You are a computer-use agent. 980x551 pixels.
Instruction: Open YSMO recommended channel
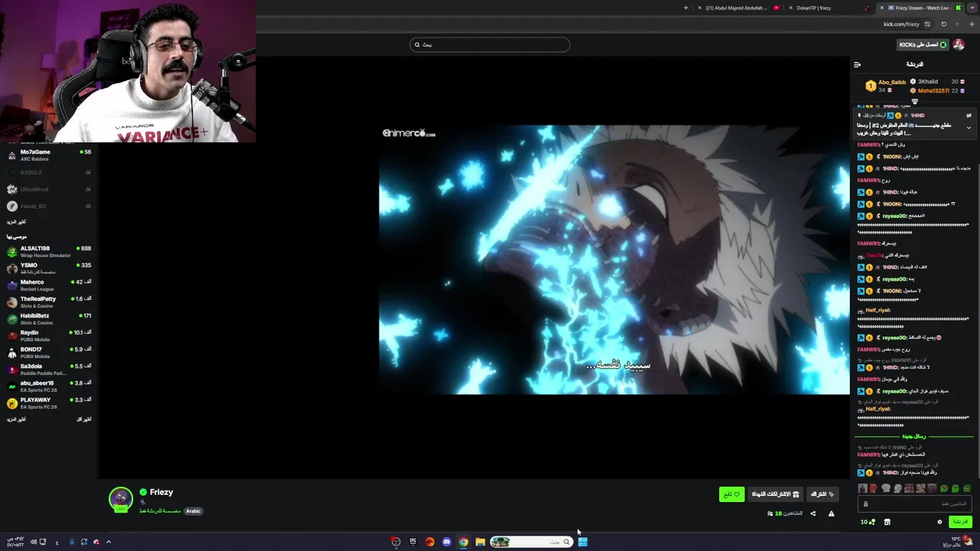click(x=49, y=268)
